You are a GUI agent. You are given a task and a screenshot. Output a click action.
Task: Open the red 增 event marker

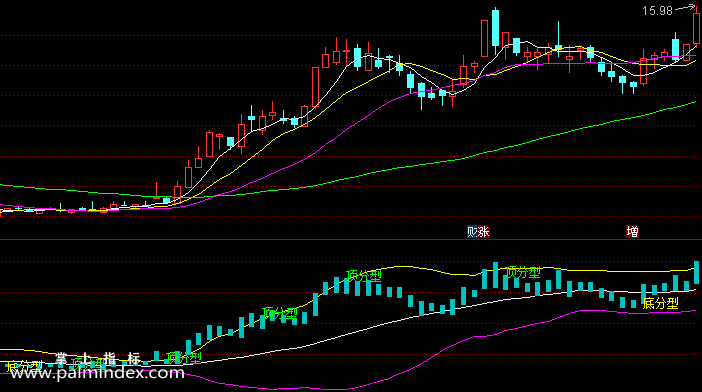coord(632,232)
